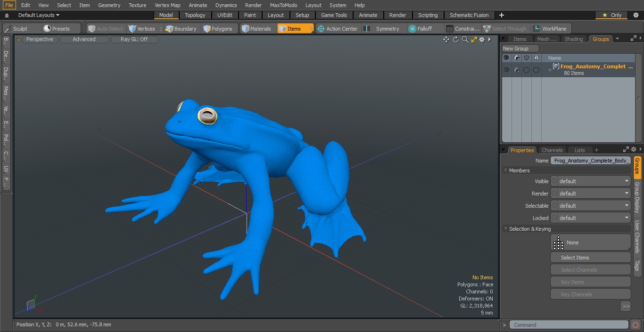Toggle second checkbox in Frog_Anatomy row
This screenshot has width=644, height=332.
536,70
